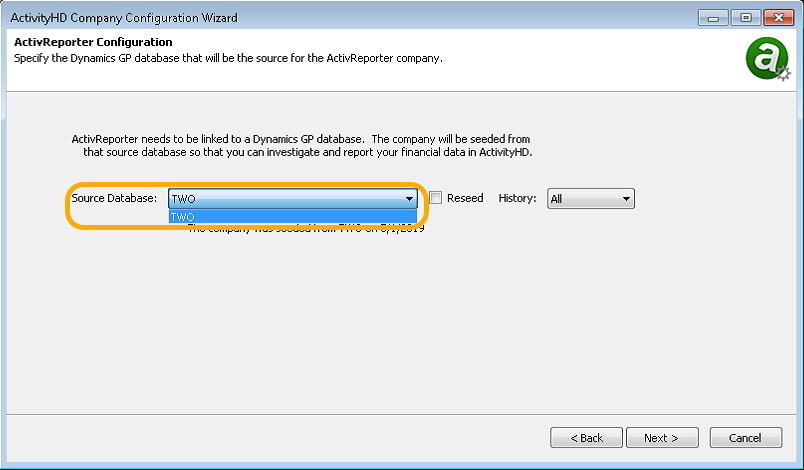Go to the previous step with Back

click(586, 438)
